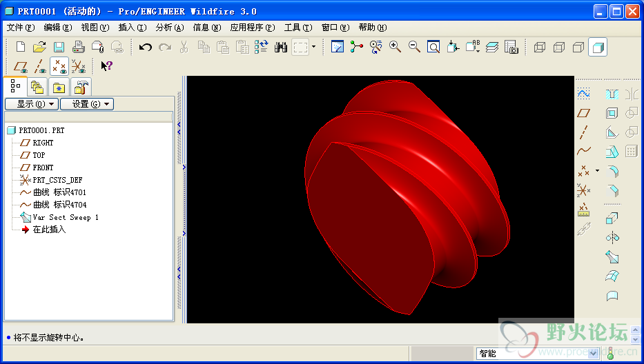This screenshot has height=364, width=644.
Task: Switch to shaded display mode
Action: click(x=598, y=47)
